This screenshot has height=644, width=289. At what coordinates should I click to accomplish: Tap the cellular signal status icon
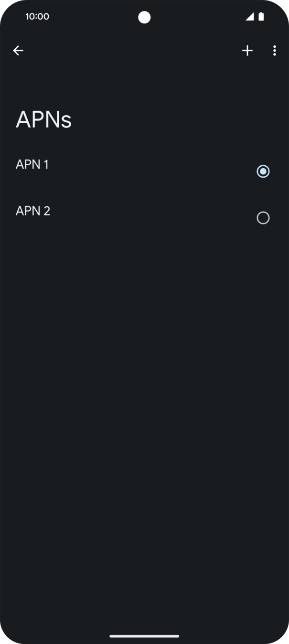tap(249, 17)
